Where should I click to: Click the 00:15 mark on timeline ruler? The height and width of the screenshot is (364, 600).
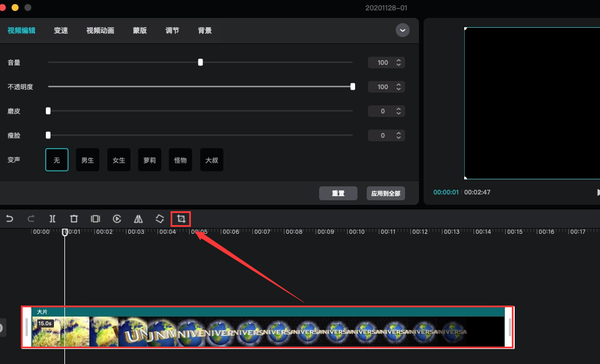tap(514, 232)
